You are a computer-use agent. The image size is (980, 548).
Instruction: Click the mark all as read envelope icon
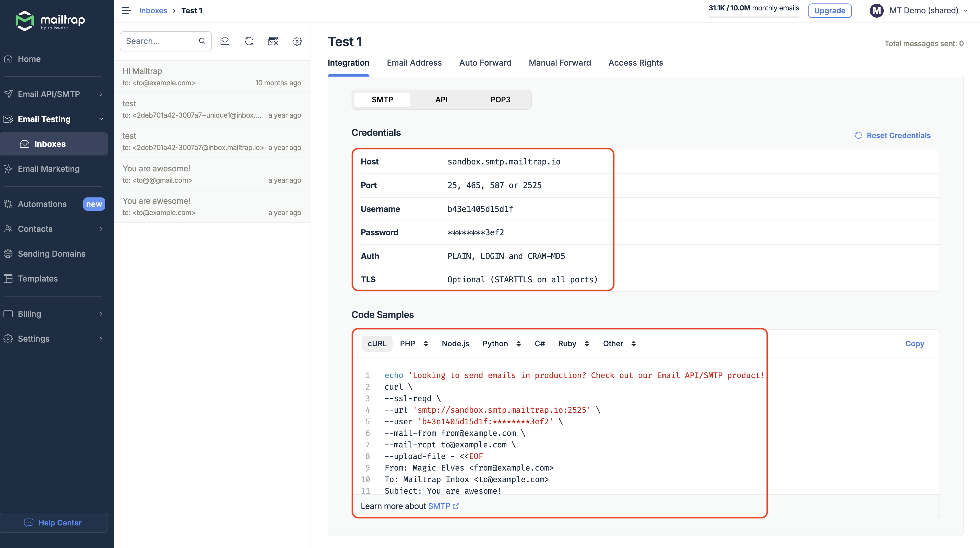point(225,41)
